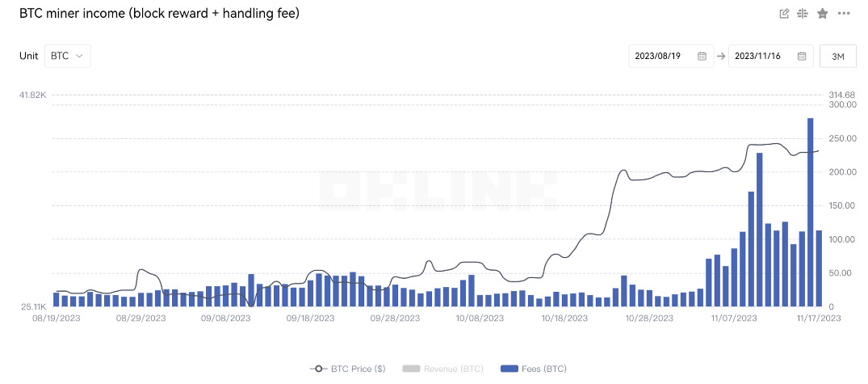Open the start date picker 2023/08/19

click(x=671, y=56)
